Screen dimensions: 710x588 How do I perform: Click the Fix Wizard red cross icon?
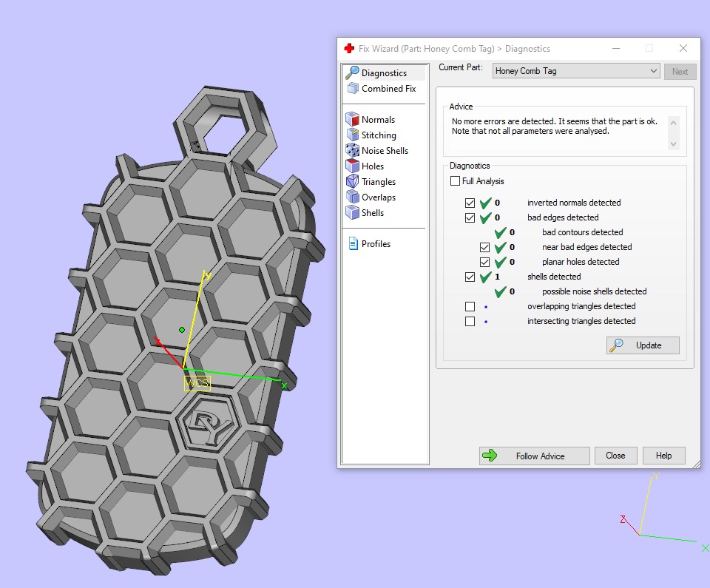[349, 49]
